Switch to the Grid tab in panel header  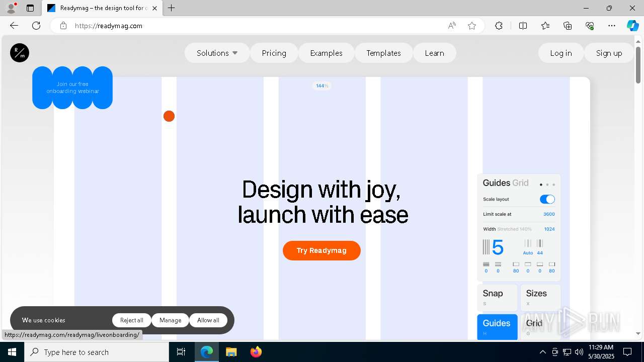click(x=521, y=183)
